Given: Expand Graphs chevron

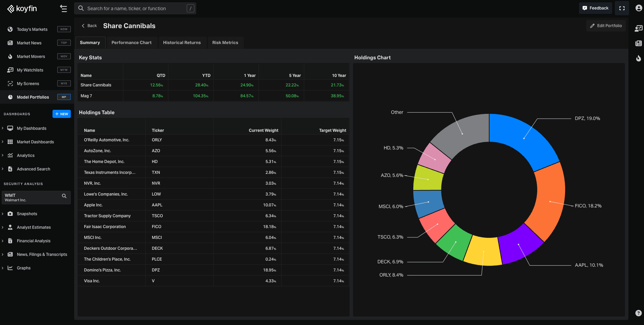Looking at the screenshot, I should (x=3, y=268).
